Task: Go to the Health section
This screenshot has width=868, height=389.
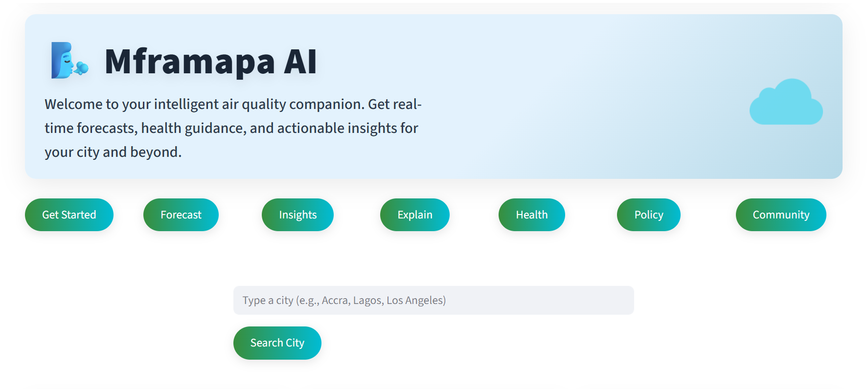Action: 531,215
